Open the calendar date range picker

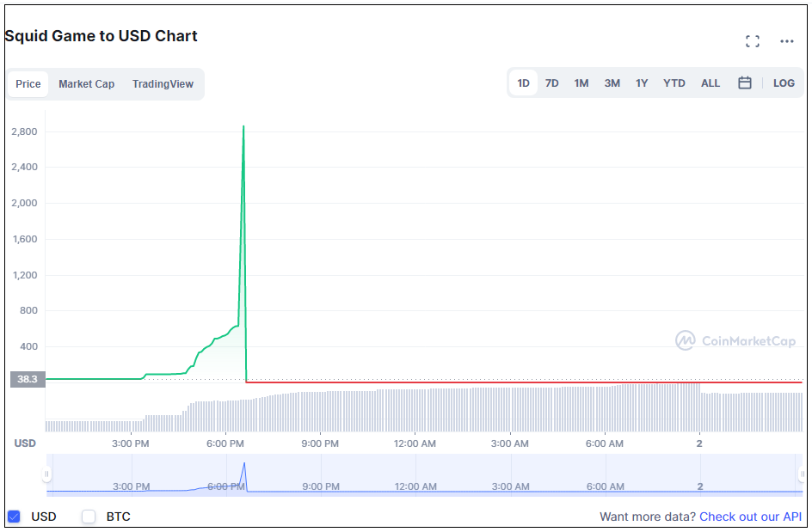click(745, 83)
